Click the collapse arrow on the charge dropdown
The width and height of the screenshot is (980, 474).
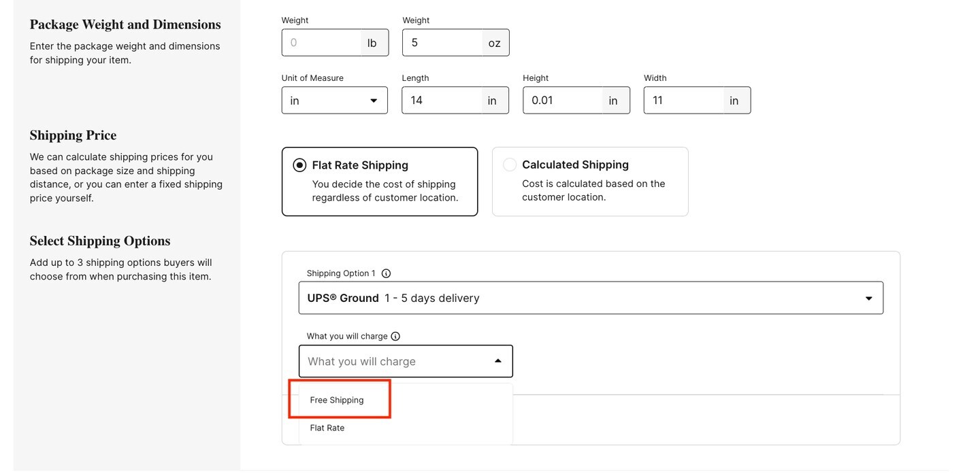497,360
